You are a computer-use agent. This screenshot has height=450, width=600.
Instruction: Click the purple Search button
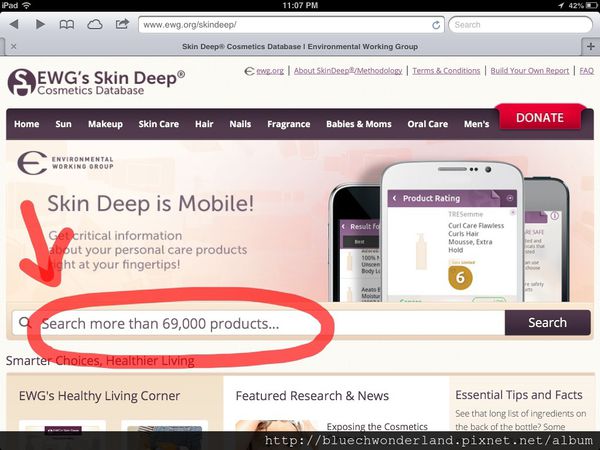pos(547,322)
